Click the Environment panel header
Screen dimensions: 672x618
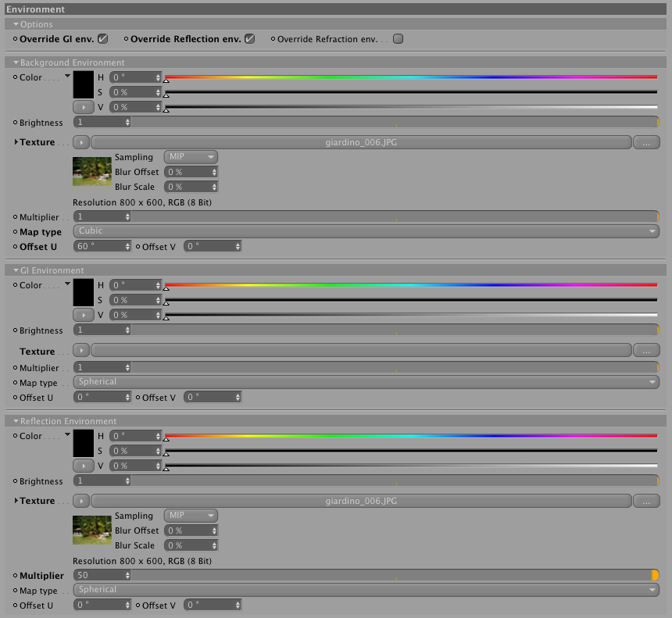point(335,9)
